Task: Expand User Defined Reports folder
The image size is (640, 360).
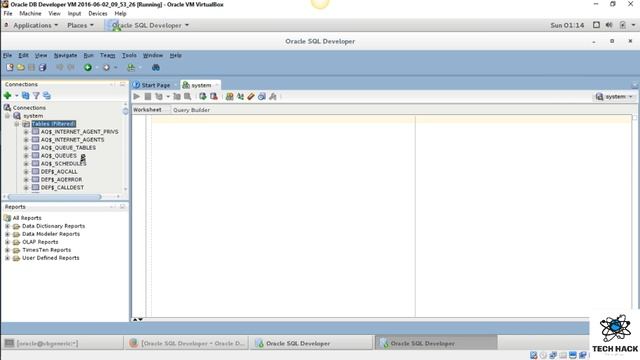Action: click(7, 258)
